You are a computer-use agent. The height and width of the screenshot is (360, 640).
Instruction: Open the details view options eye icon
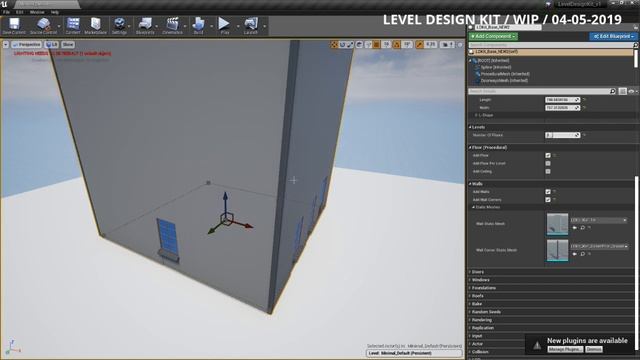[632, 91]
